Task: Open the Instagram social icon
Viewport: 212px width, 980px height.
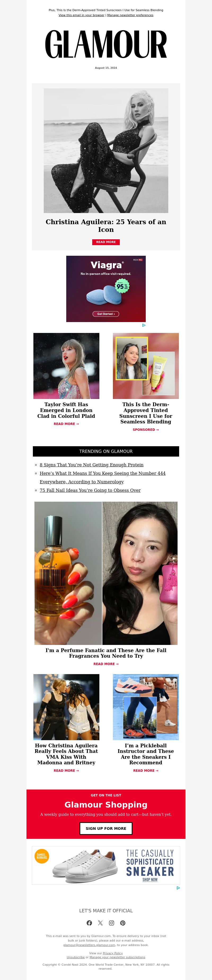Action: click(112, 923)
